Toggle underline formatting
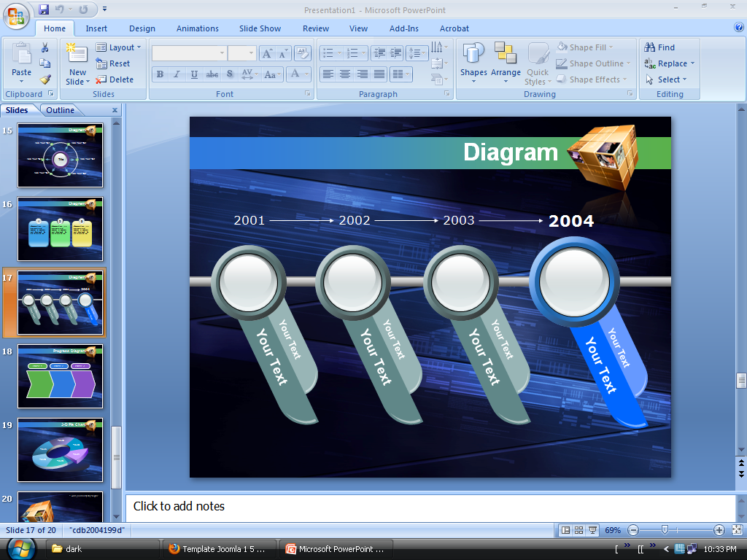Screen dimensions: 747x560 tap(193, 74)
